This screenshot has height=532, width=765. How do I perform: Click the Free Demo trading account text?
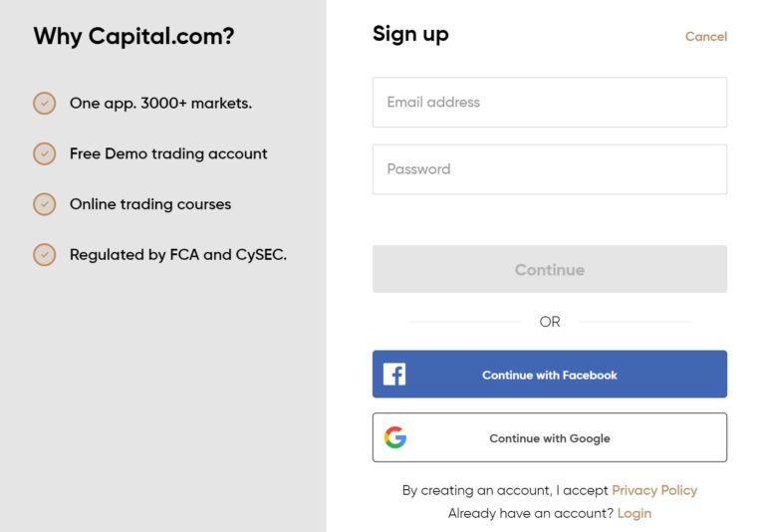point(168,153)
